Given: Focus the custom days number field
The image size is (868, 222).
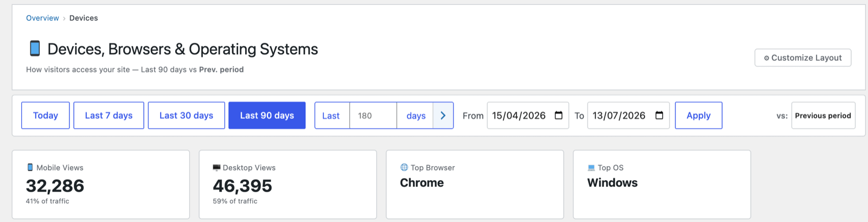Looking at the screenshot, I should point(373,115).
